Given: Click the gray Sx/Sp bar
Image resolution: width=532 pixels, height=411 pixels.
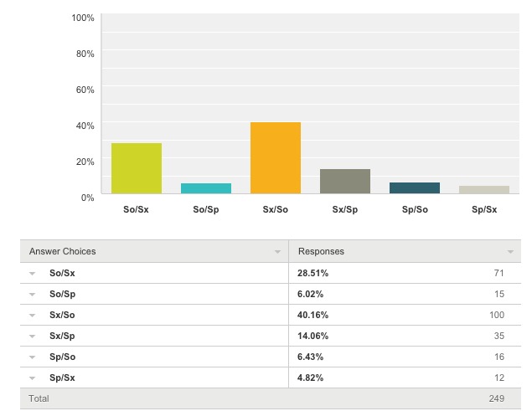Looking at the screenshot, I should (x=345, y=182).
